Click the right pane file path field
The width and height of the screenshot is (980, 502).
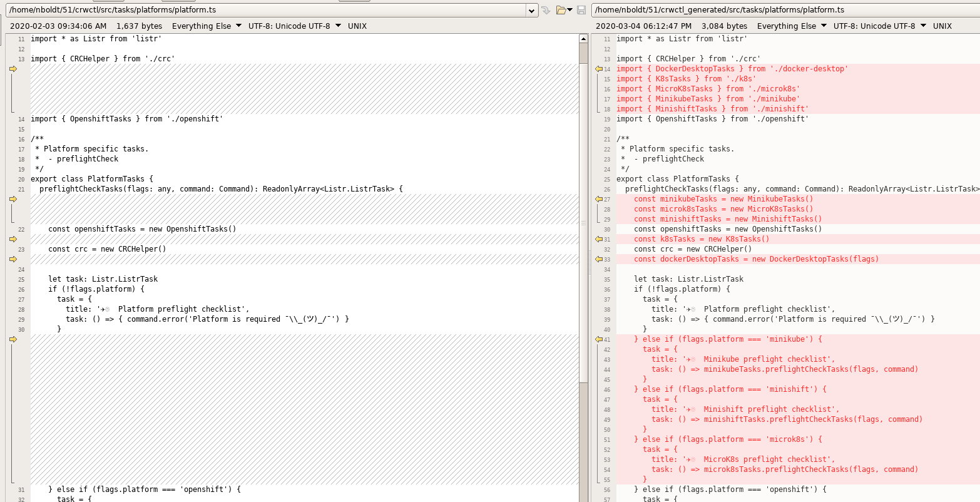(785, 10)
